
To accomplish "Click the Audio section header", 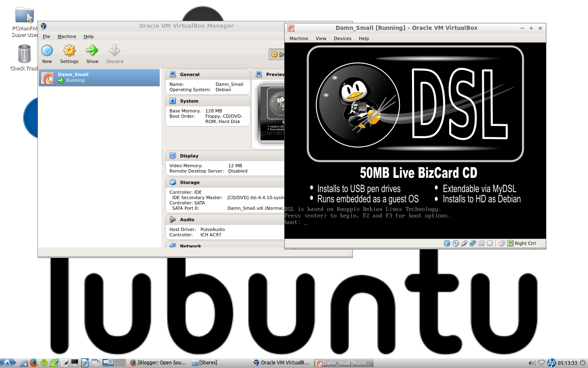I will 187,220.
